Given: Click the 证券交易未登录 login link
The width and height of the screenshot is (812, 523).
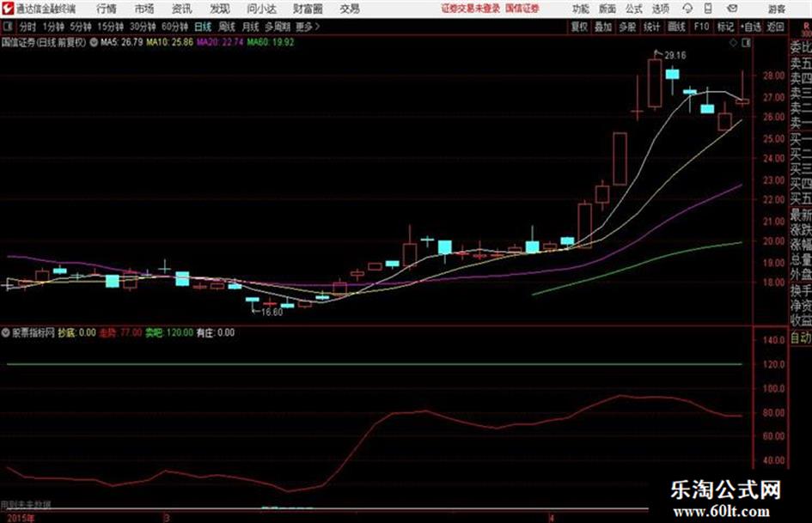Looking at the screenshot, I should tap(471, 9).
